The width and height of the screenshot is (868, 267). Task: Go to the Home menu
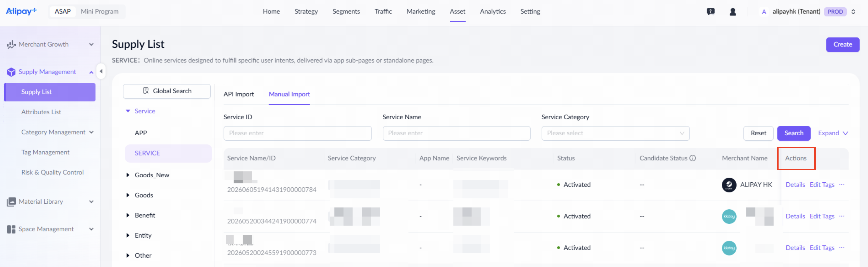[x=271, y=12]
